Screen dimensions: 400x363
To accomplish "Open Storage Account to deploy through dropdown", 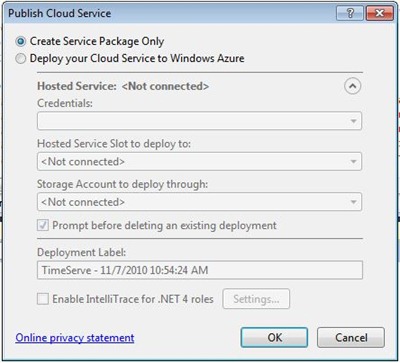I will coord(199,202).
